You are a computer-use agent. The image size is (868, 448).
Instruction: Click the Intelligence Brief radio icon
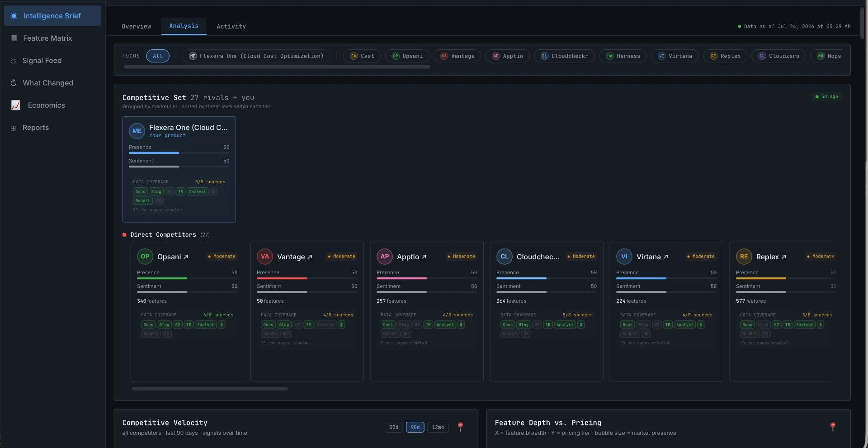[x=14, y=16]
